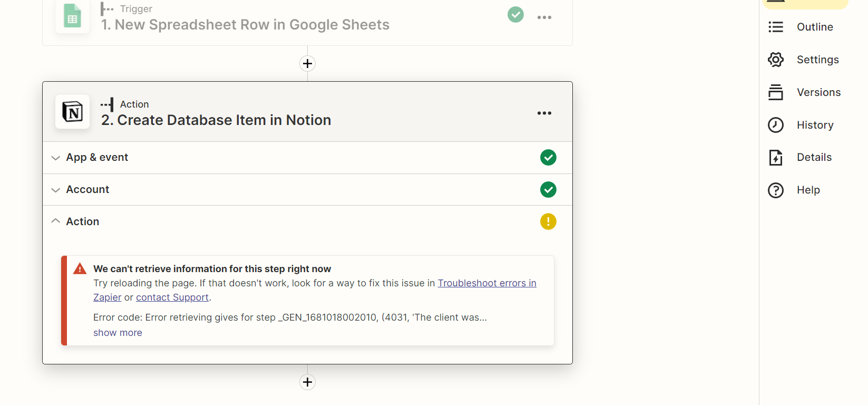The height and width of the screenshot is (405, 868).
Task: Click the green check next to App & event
Action: point(548,157)
